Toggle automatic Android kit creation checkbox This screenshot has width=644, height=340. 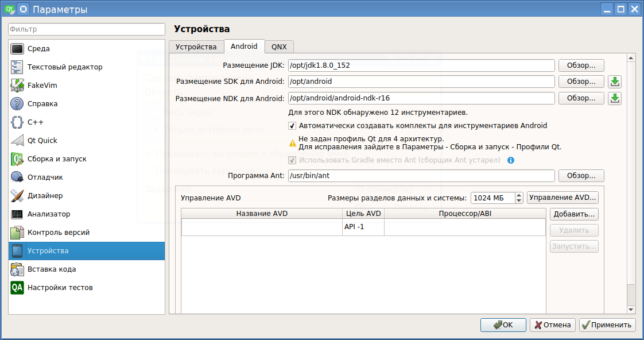(292, 126)
